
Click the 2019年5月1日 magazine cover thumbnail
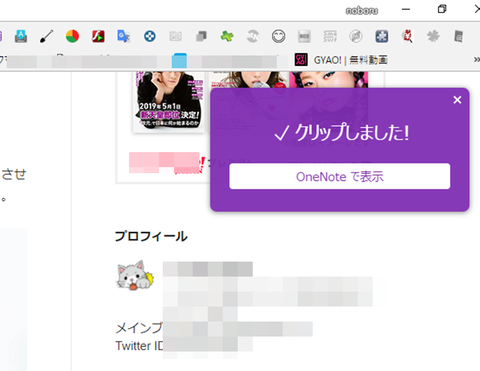[x=169, y=101]
